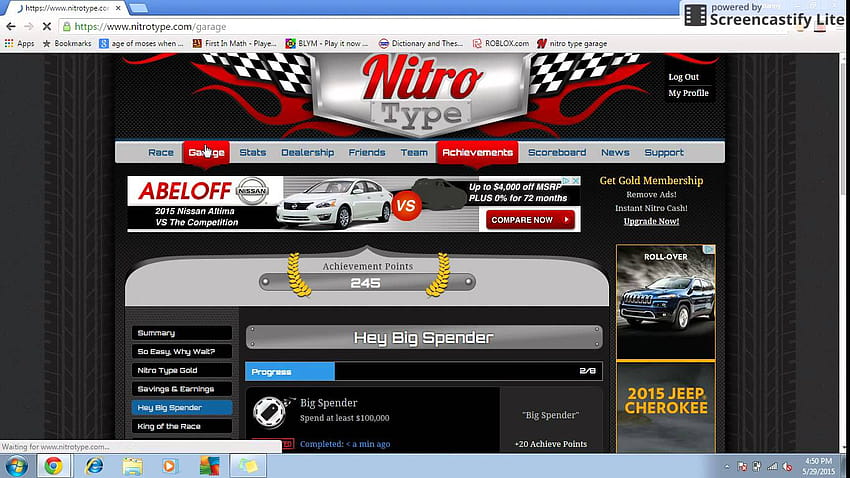The image size is (850, 478).
Task: Open Dictionary and Thesaurus bookmark
Action: [x=421, y=43]
